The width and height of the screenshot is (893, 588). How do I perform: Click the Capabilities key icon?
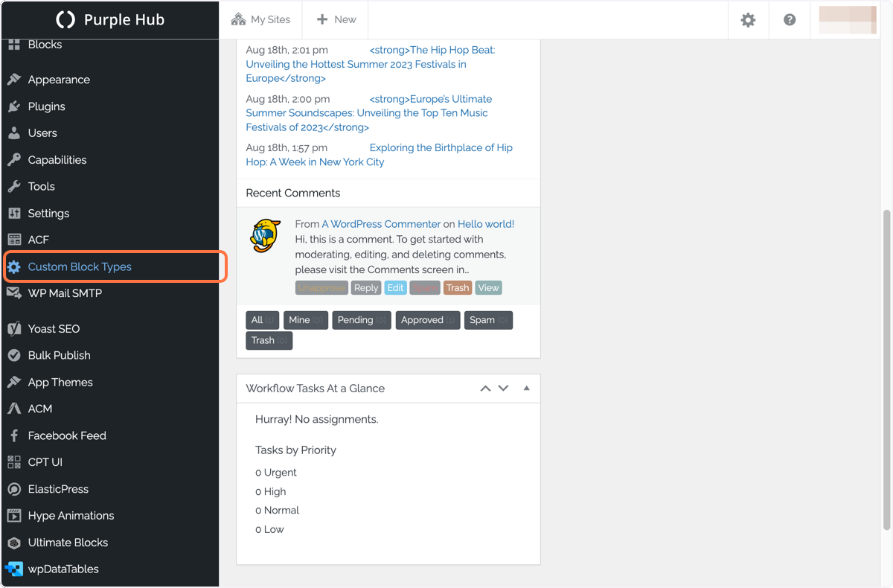(14, 160)
